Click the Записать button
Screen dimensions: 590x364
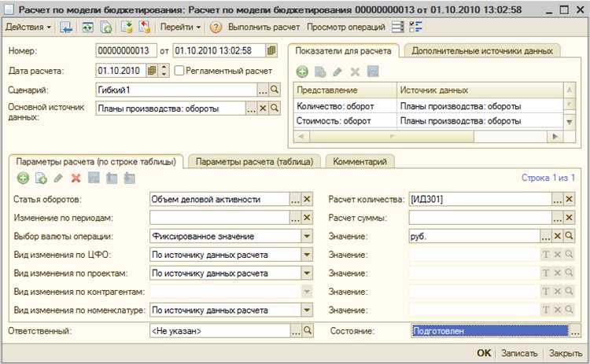point(519,353)
